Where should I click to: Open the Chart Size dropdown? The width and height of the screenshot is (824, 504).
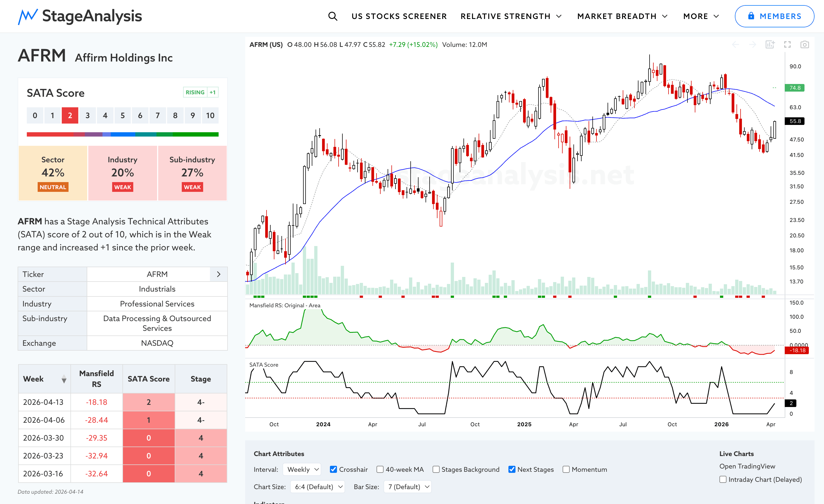click(317, 487)
